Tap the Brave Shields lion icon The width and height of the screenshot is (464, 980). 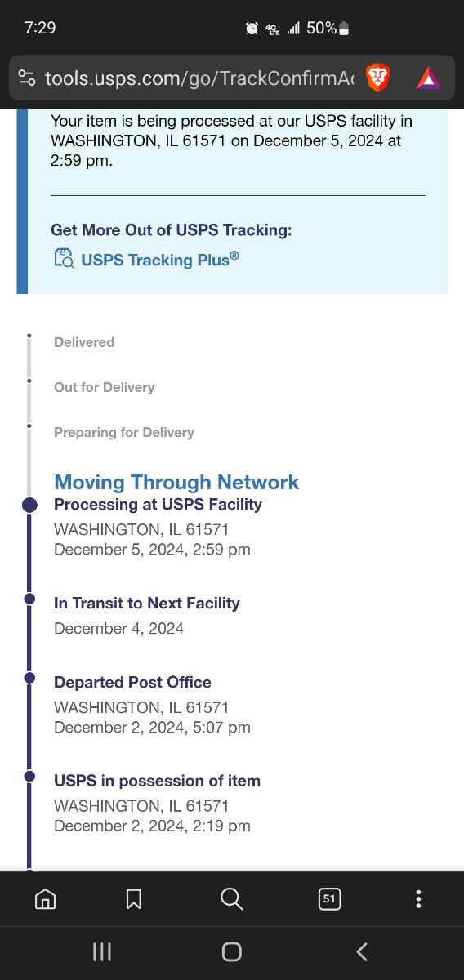[x=377, y=78]
